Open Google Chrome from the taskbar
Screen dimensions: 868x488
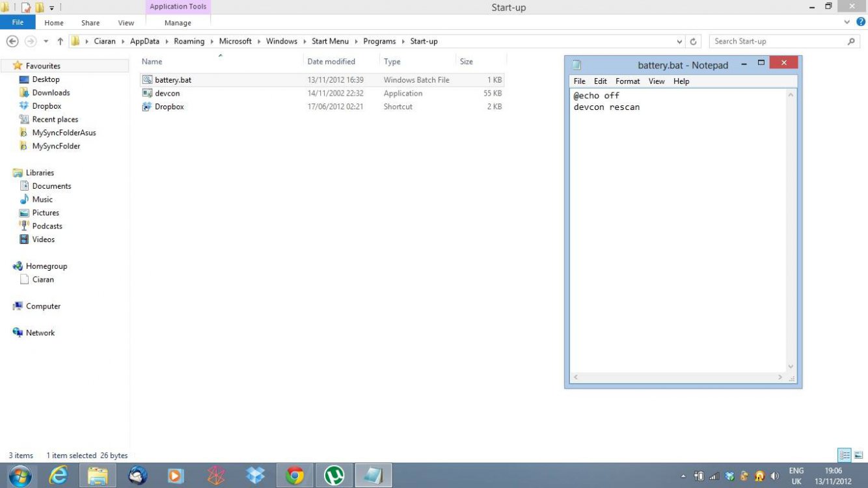point(295,476)
